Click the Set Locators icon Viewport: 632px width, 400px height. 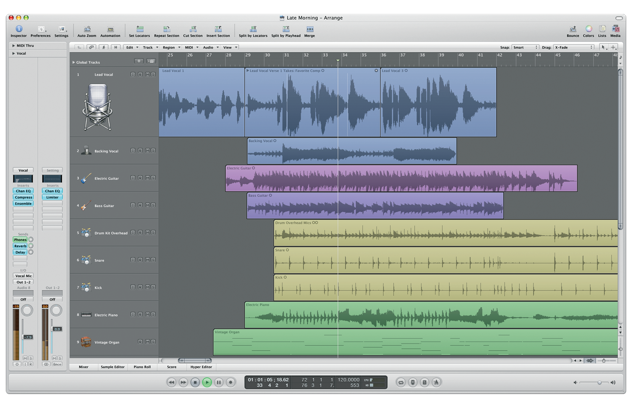pos(139,29)
